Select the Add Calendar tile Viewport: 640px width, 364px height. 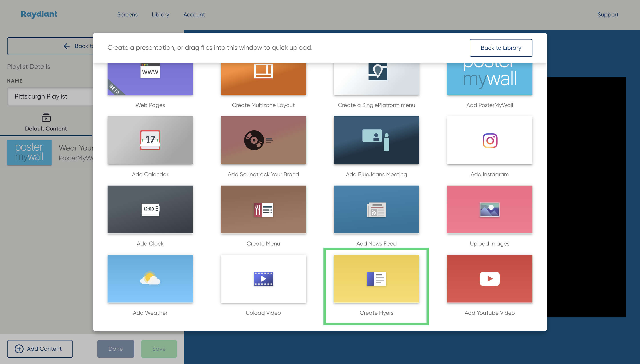(150, 140)
